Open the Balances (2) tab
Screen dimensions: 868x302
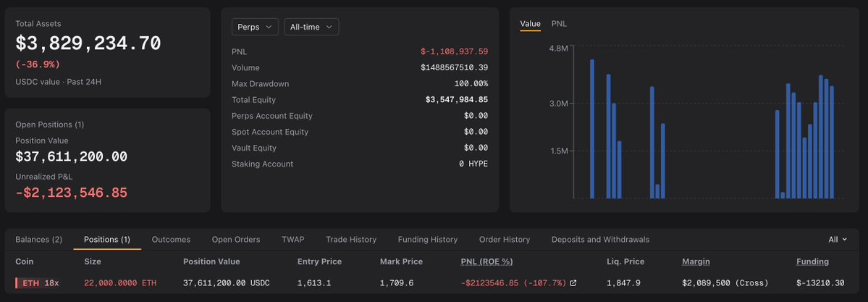click(x=39, y=240)
